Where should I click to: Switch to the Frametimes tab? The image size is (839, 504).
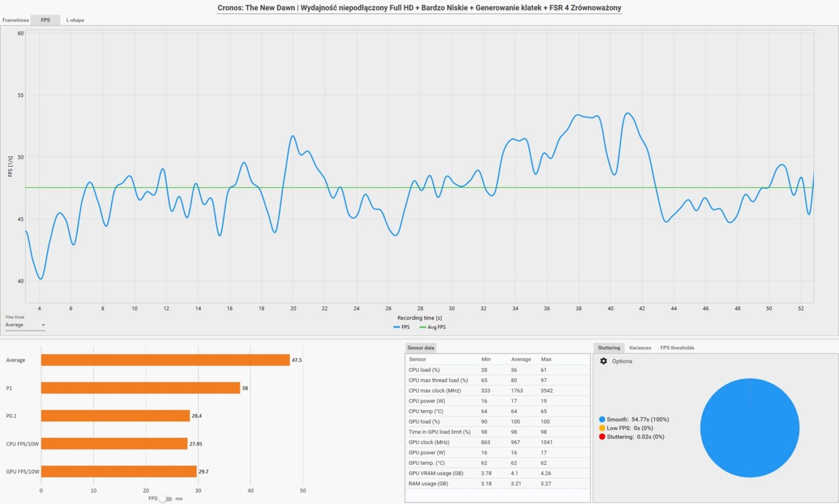click(x=16, y=20)
